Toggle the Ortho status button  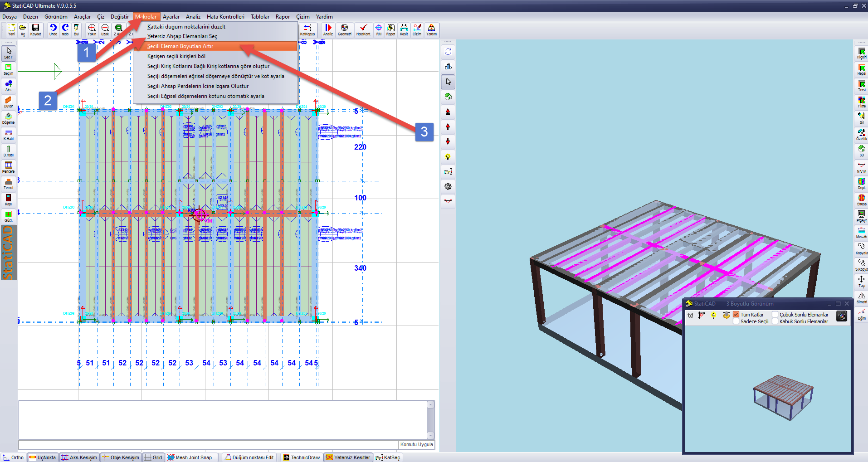coord(14,457)
